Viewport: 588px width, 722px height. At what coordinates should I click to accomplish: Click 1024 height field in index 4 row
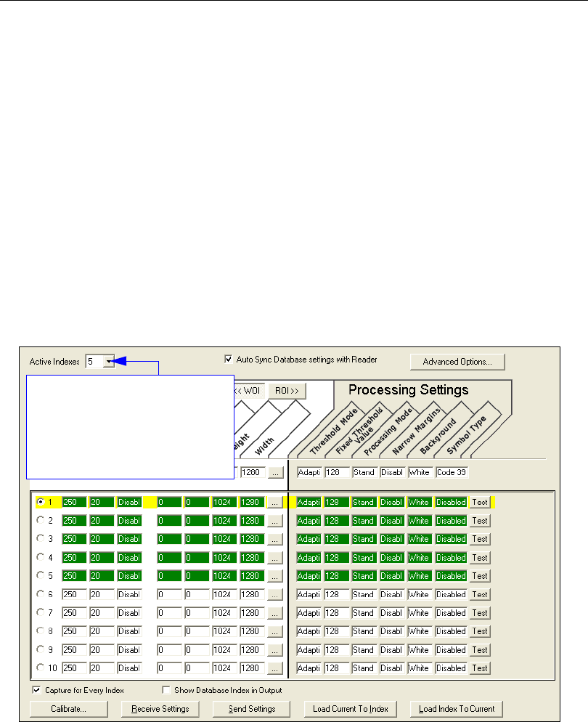(x=224, y=557)
